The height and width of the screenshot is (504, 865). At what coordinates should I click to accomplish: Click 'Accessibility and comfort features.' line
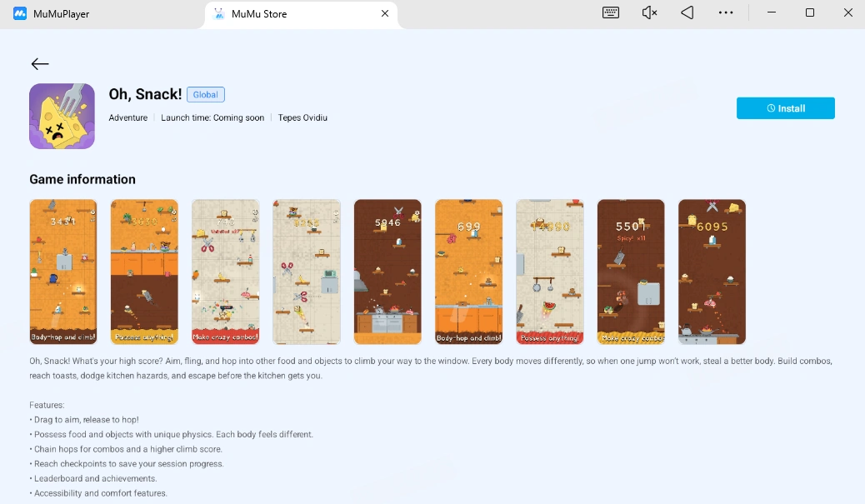(x=98, y=493)
